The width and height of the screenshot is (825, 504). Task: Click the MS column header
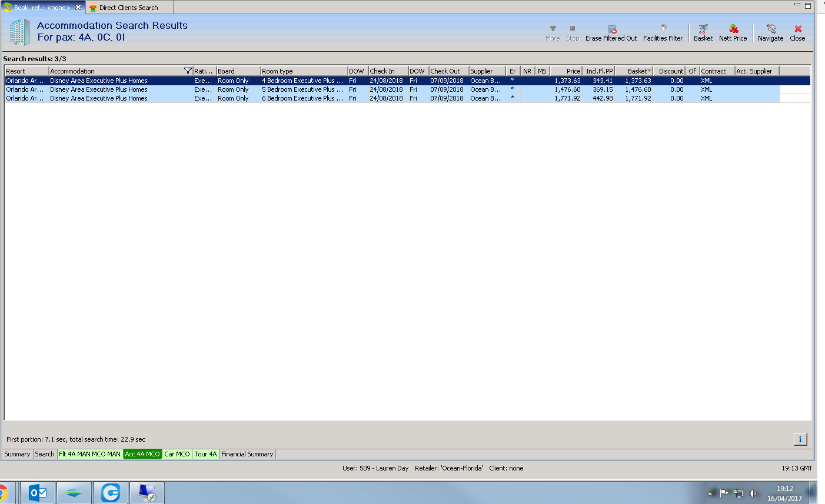542,71
